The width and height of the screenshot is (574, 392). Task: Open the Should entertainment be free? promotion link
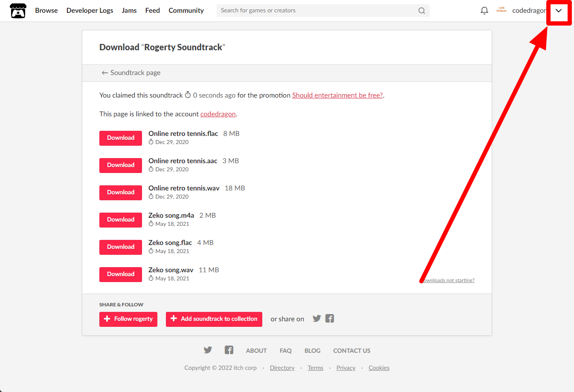[x=337, y=95]
